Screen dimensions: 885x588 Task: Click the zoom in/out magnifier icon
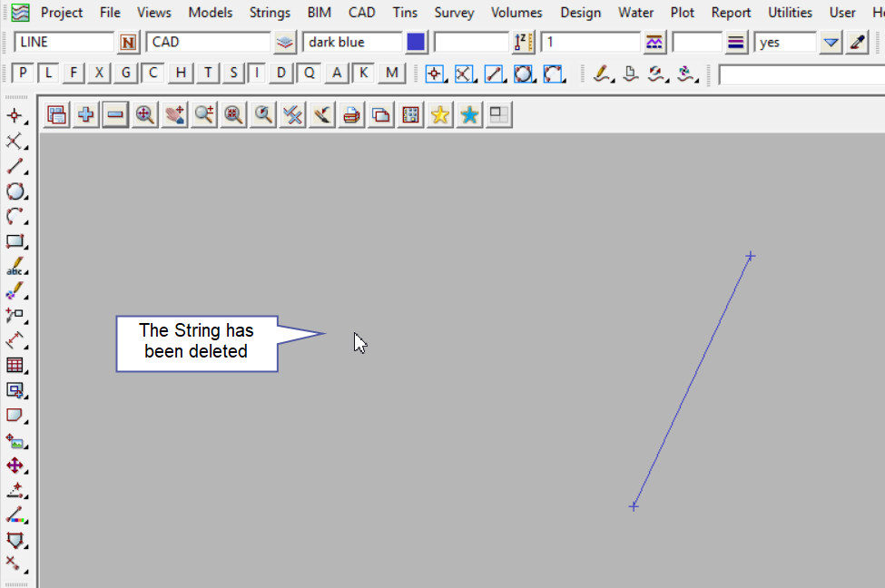coord(204,115)
